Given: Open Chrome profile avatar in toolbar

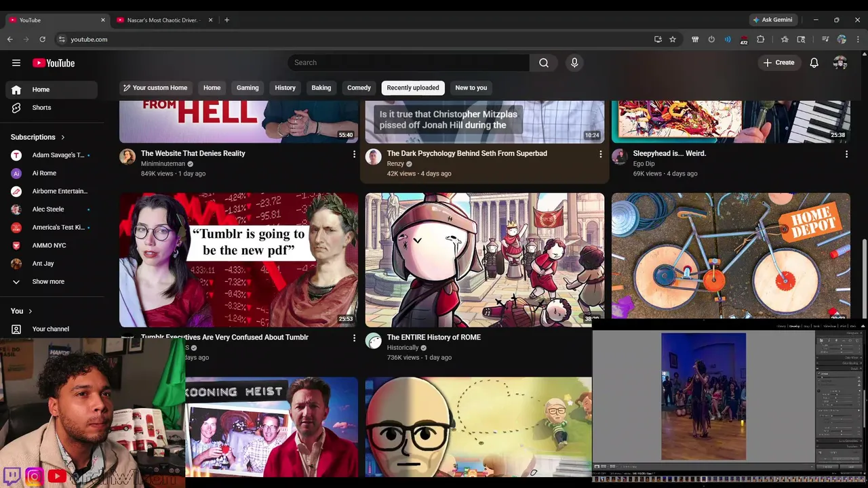Looking at the screenshot, I should click(x=842, y=39).
